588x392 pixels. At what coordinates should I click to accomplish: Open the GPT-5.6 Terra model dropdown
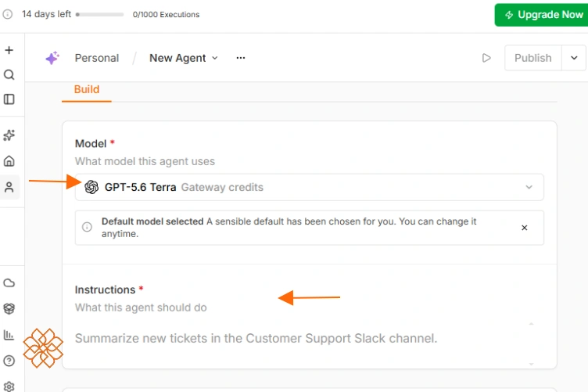[310, 187]
